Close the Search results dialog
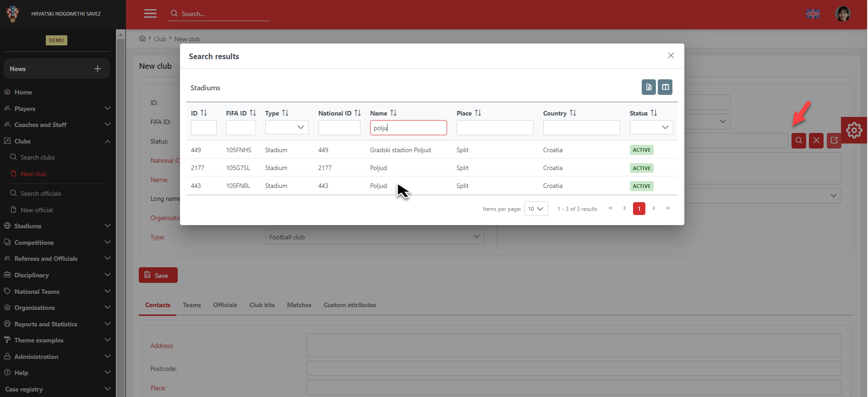Viewport: 868px width, 397px height. [671, 55]
